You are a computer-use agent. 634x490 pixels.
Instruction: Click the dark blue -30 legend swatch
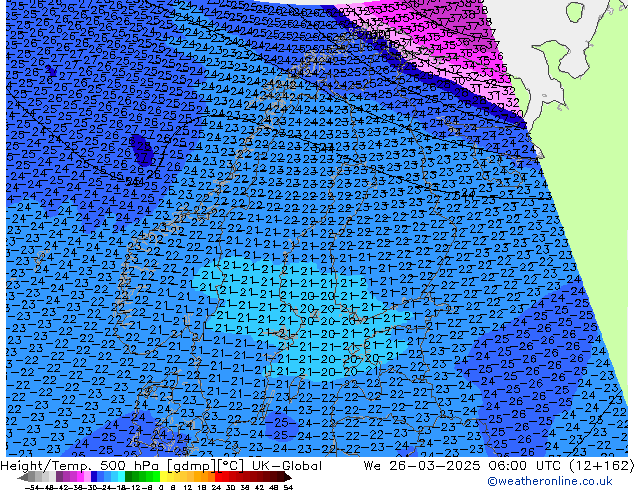(94, 477)
